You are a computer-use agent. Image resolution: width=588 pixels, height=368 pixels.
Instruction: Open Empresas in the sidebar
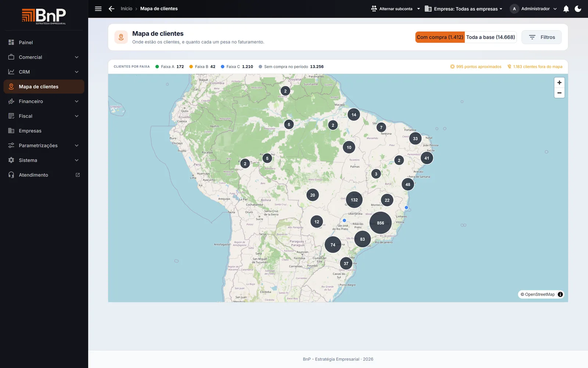pos(44,131)
